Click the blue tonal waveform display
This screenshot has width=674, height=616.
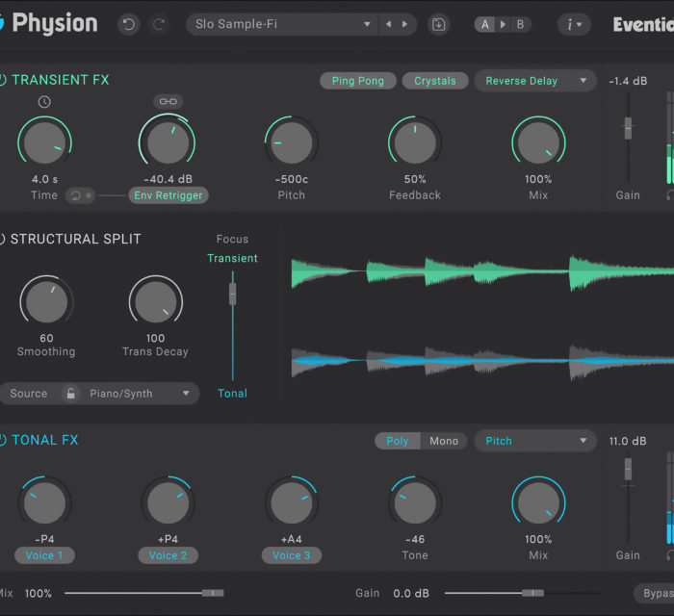482,360
